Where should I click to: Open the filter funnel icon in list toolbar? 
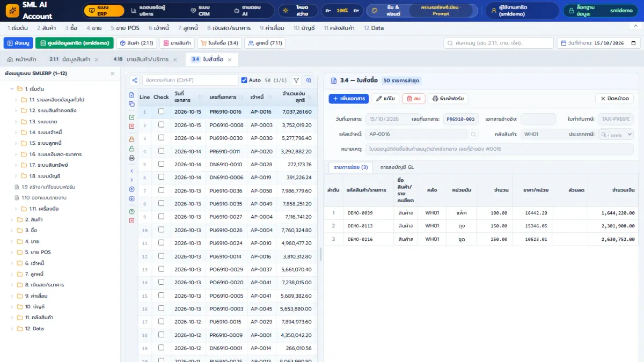[296, 80]
